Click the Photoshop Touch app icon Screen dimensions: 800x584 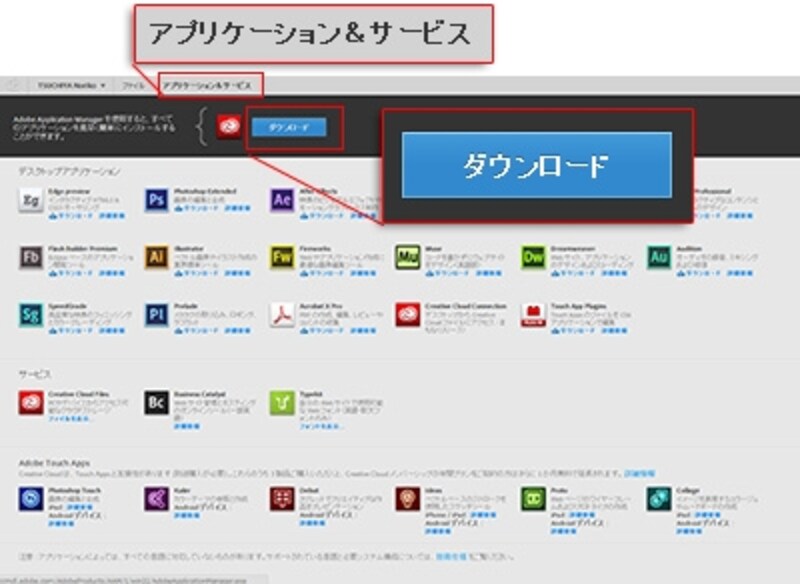[31, 499]
